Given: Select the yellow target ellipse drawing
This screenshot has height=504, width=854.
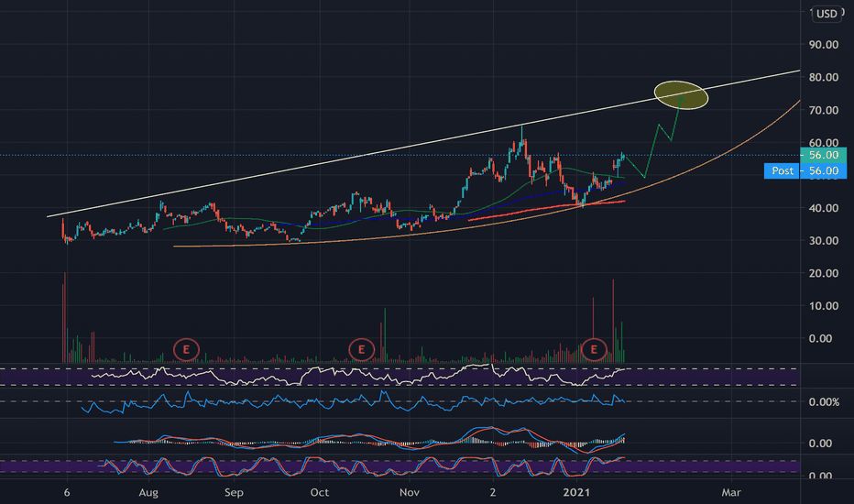Looking at the screenshot, I should tap(681, 95).
